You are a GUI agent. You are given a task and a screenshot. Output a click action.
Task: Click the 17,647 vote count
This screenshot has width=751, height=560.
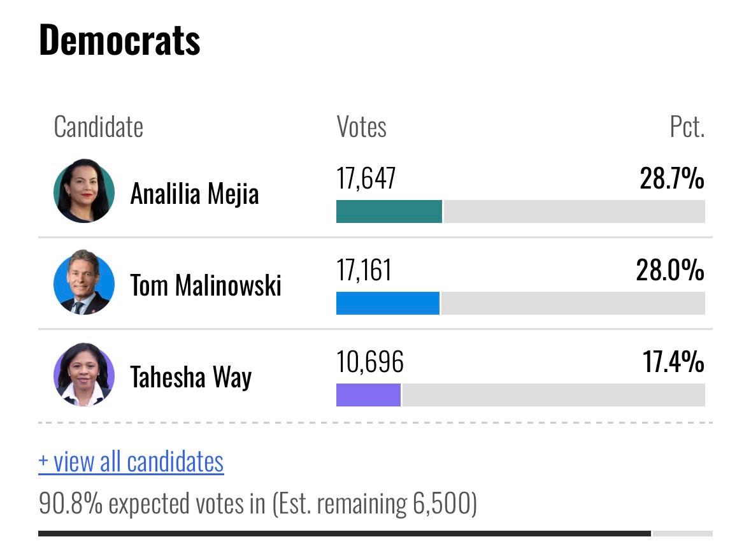click(x=366, y=178)
